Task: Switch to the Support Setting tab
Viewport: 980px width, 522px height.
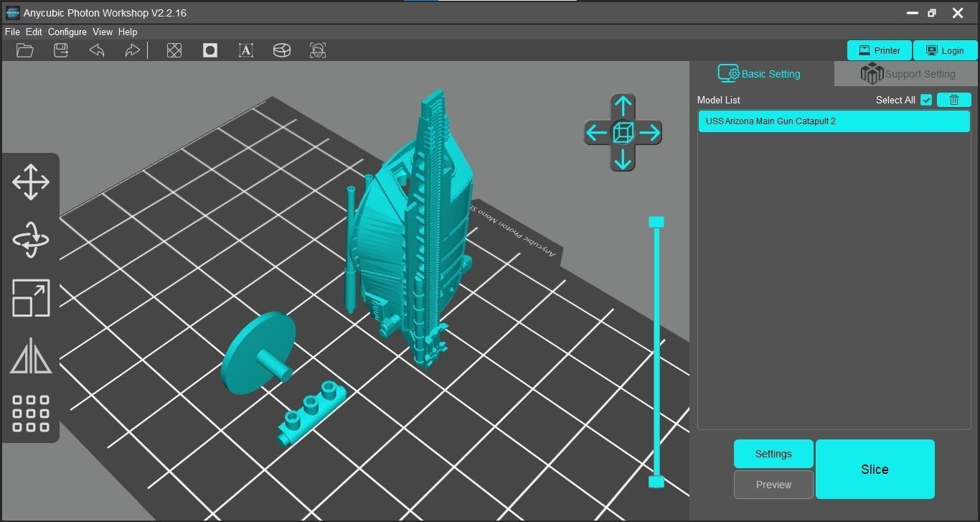Action: pyautogui.click(x=907, y=74)
